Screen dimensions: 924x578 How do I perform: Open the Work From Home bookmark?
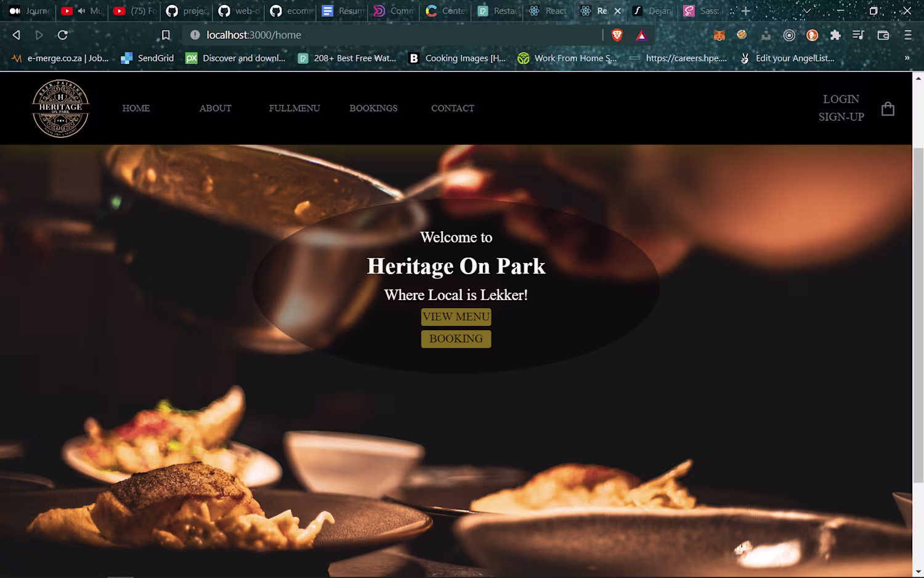[567, 58]
